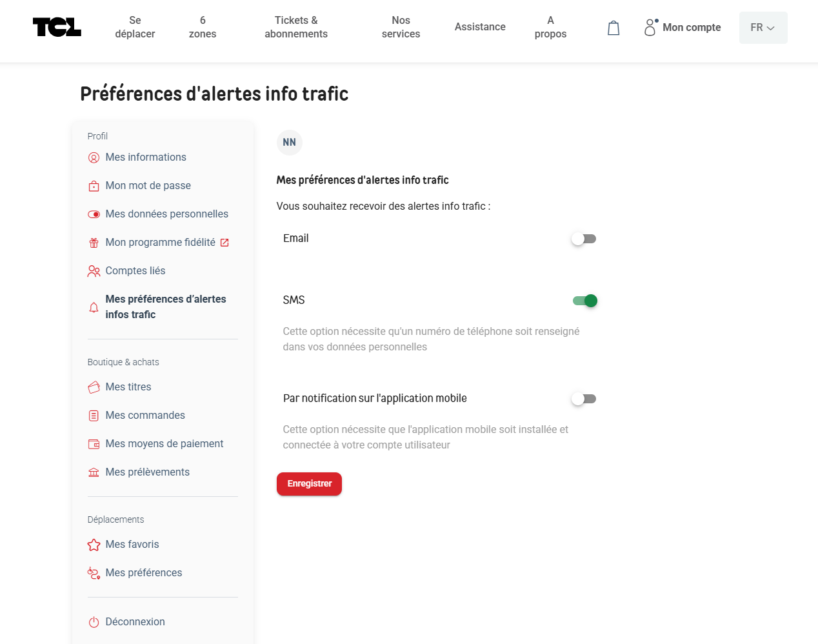Viewport: 818px width, 644px height.
Task: Go to Mon mot de passe
Action: [x=148, y=186]
